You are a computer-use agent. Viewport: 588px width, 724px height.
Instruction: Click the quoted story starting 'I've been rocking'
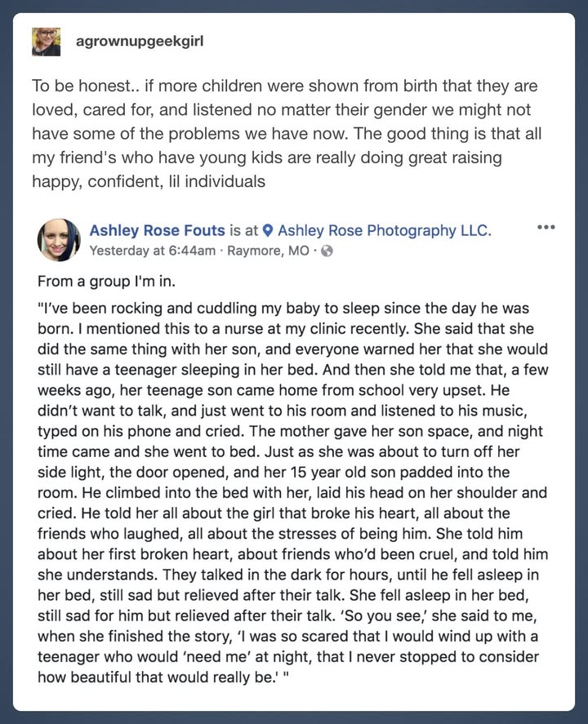293,493
